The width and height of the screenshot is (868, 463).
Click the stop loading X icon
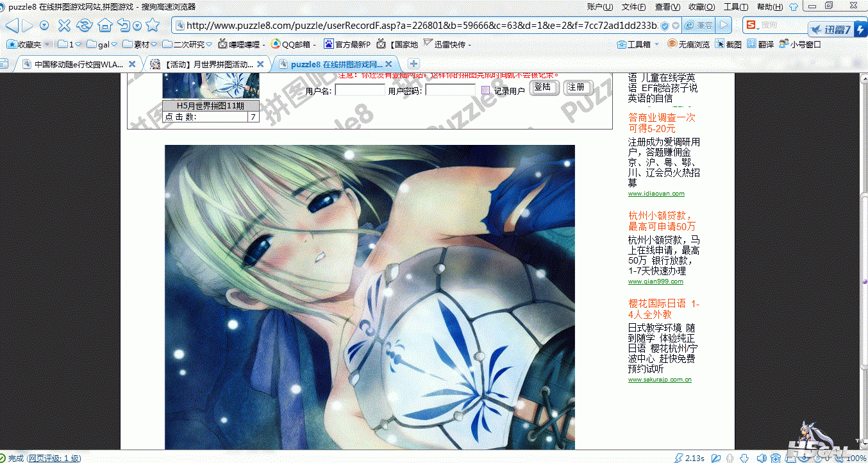[x=64, y=26]
